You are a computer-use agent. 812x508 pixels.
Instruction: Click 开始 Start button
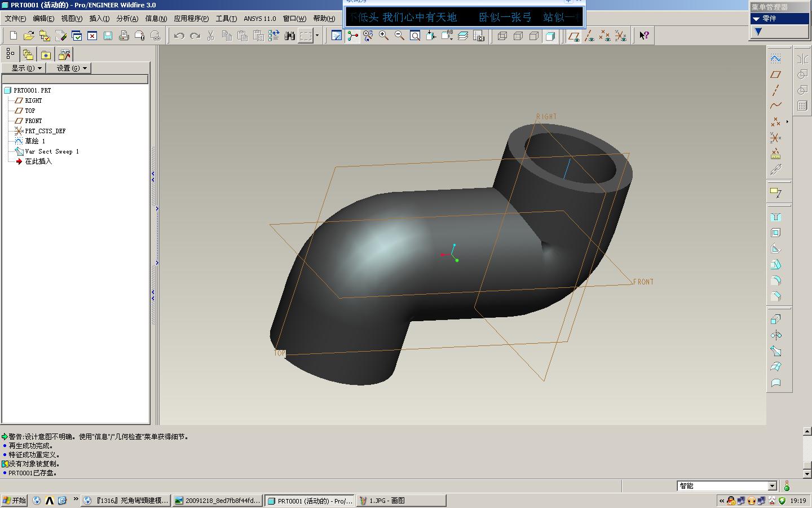point(14,501)
